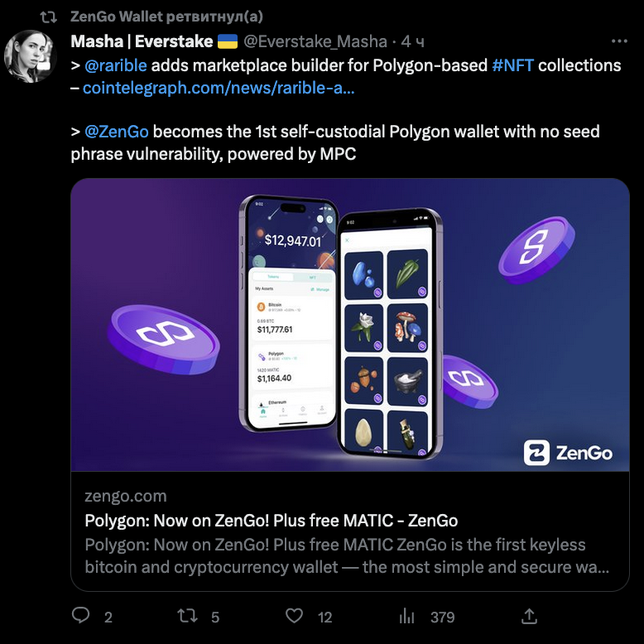Retweet this post using the retweet icon
644x644 pixels.
coord(188,616)
